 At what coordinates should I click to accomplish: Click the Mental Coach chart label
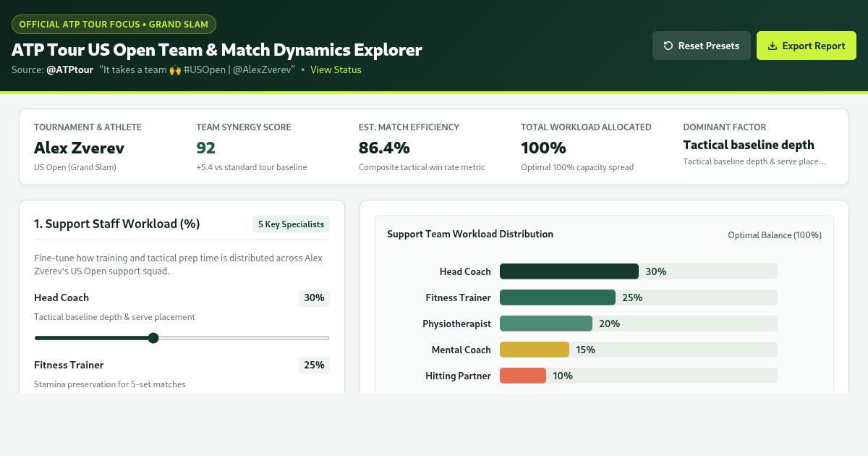pyautogui.click(x=461, y=350)
